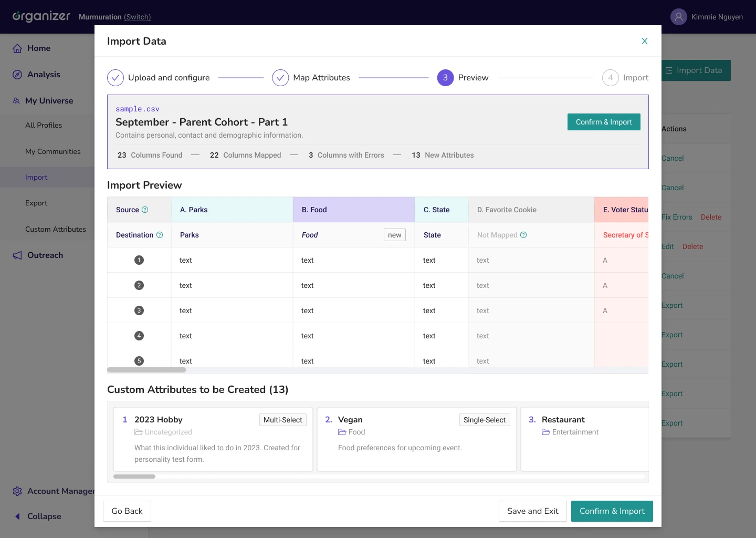
Task: Open My Communities in sidebar
Action: click(53, 151)
